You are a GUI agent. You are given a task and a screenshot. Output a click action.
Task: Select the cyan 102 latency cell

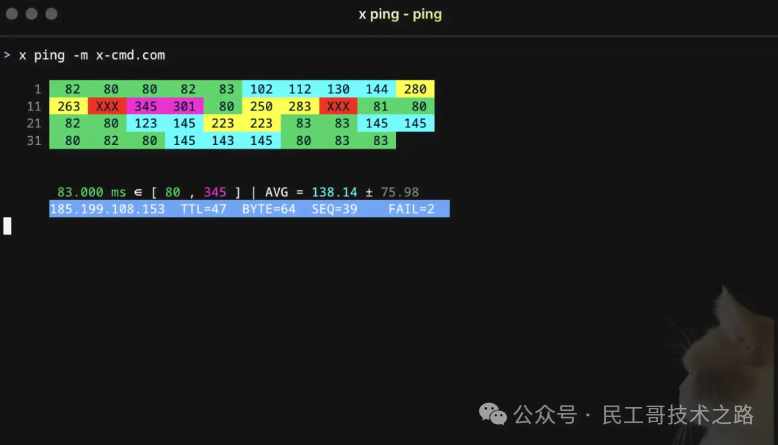[261, 89]
